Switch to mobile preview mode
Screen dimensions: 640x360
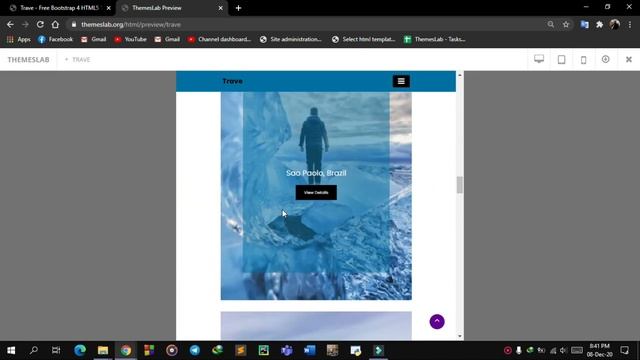(x=583, y=60)
